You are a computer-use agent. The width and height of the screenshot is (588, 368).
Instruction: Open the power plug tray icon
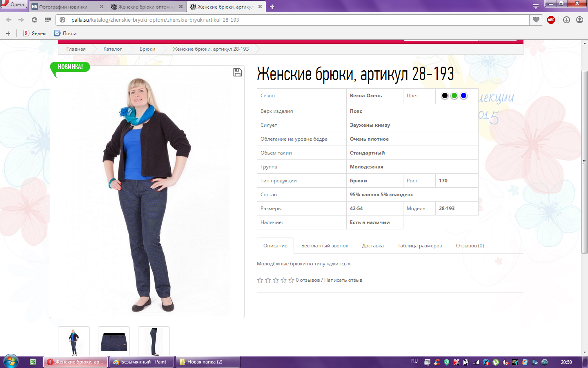pos(466,362)
